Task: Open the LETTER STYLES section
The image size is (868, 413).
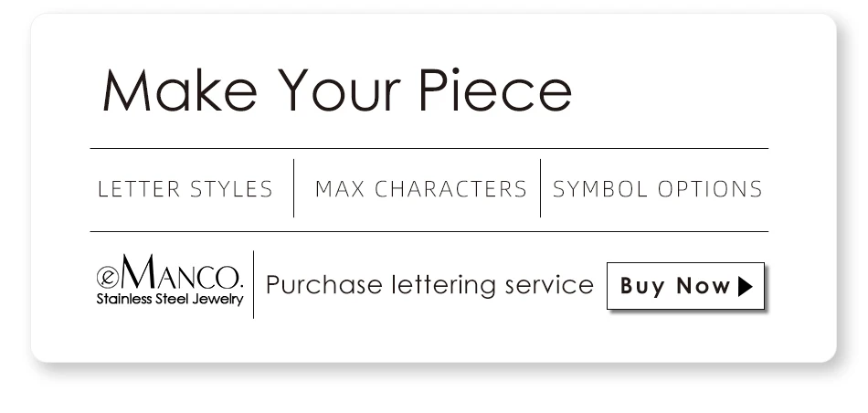Action: 185,189
